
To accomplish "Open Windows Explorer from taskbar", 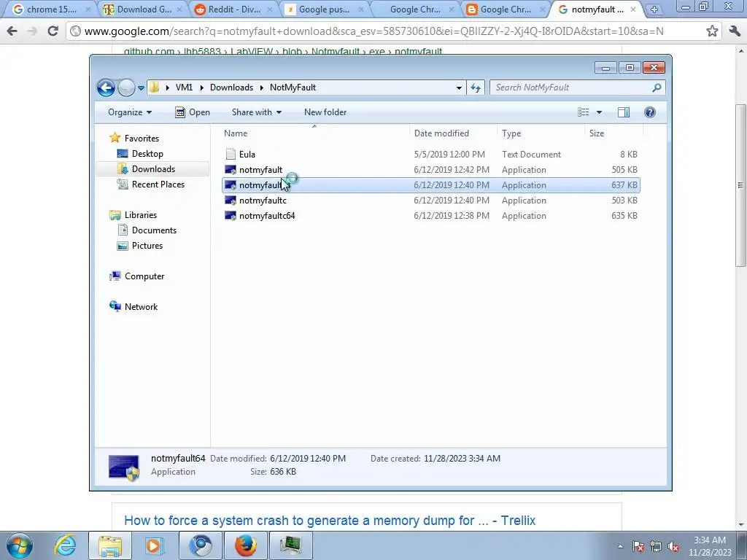I will [x=110, y=545].
